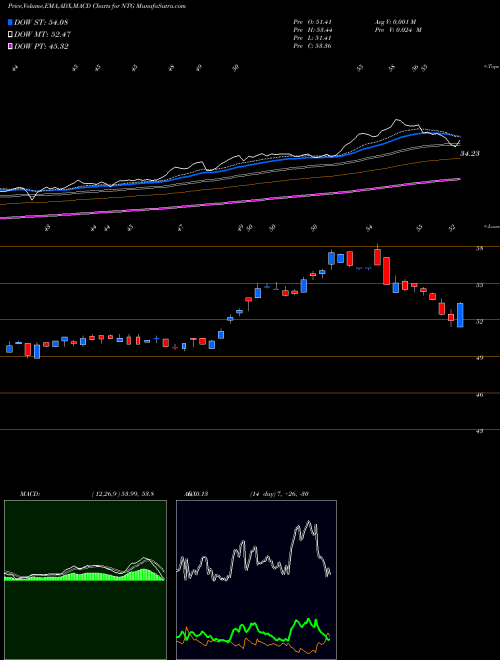Click the green MACD chart panel

click(85, 580)
